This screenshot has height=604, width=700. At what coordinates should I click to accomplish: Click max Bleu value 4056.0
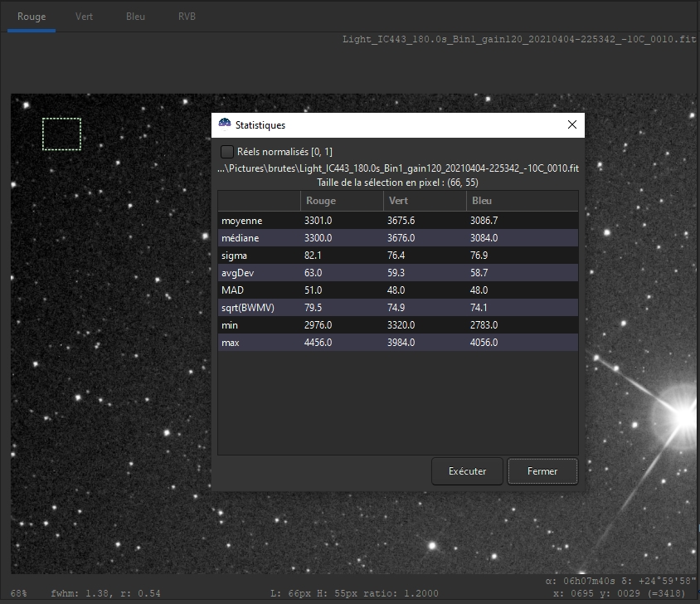484,343
